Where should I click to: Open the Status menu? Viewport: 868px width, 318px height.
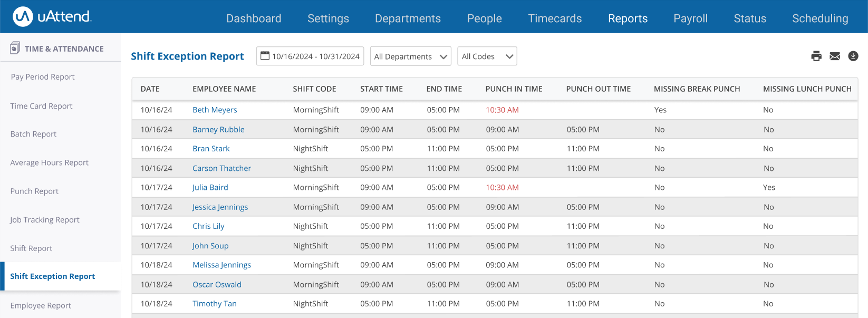pyautogui.click(x=750, y=18)
